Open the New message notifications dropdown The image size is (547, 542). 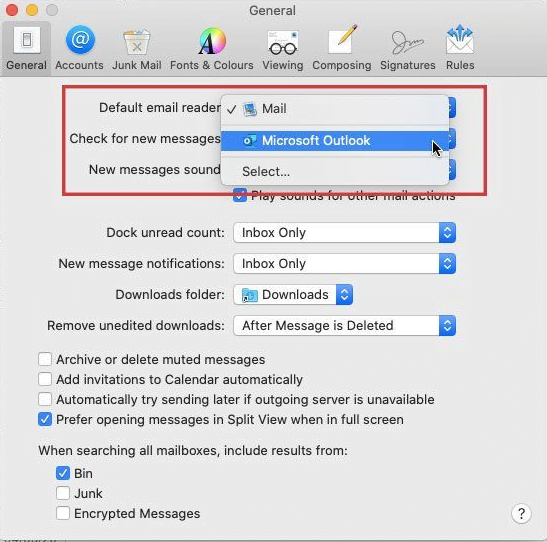344,264
